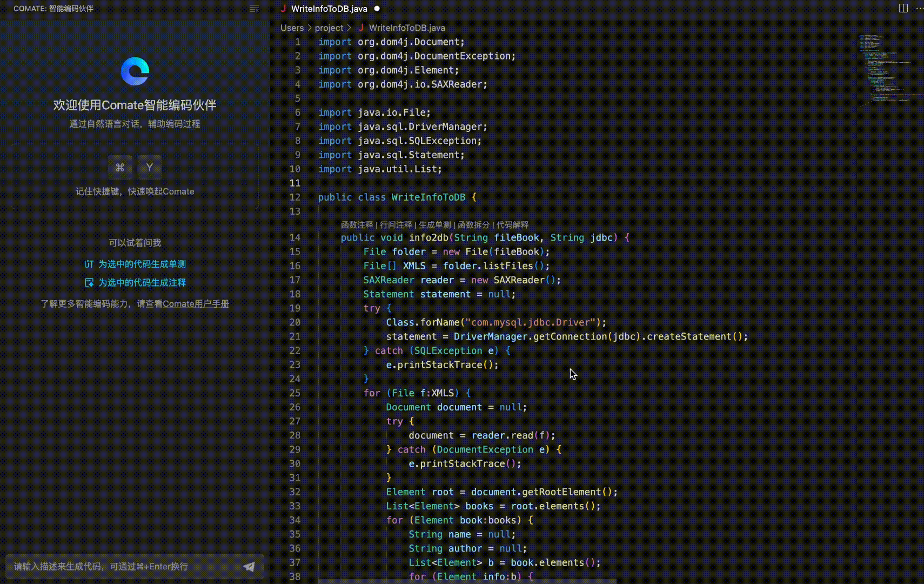Click the 代码解释 code lens action

point(513,225)
